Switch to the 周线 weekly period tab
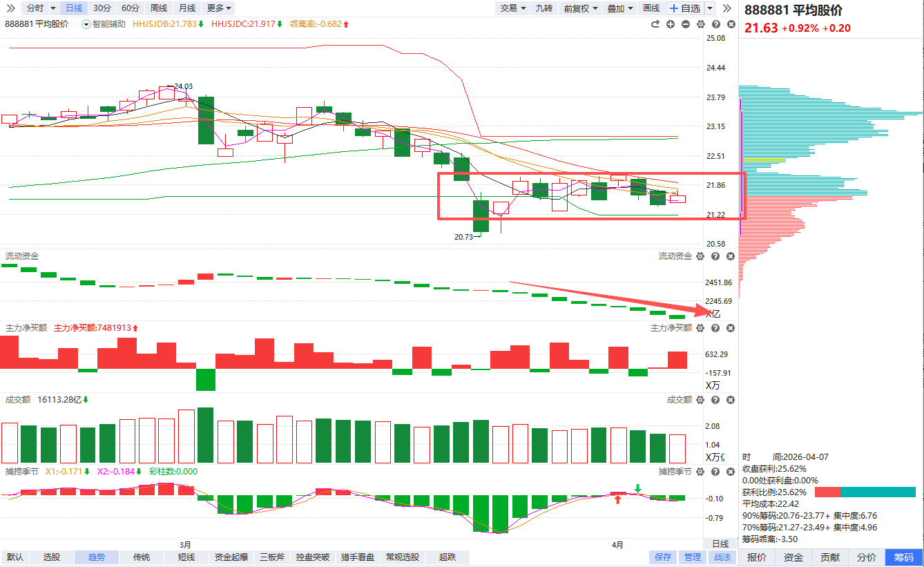924x567 pixels. [158, 8]
